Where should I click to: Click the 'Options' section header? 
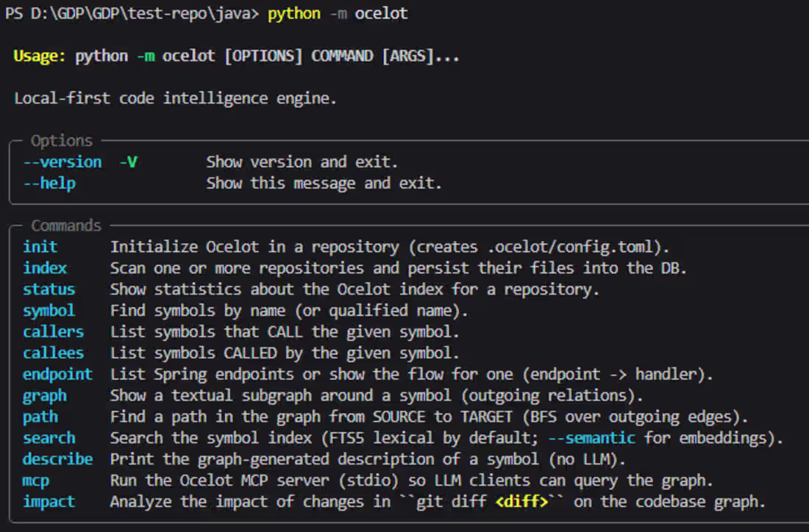click(x=62, y=141)
